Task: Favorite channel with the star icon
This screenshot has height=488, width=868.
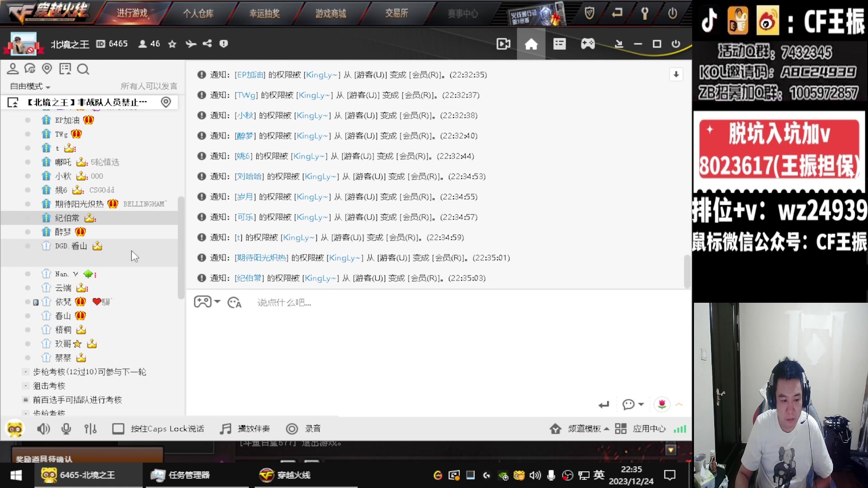Action: [172, 44]
